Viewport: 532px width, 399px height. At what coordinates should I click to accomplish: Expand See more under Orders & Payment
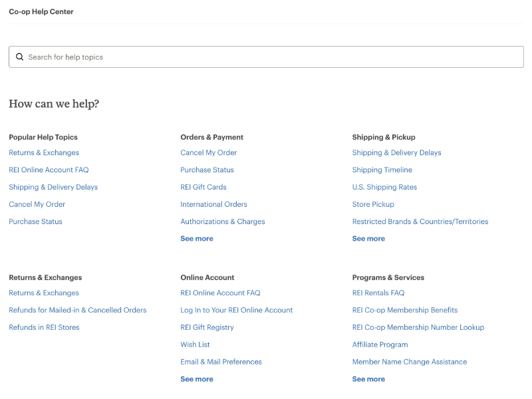point(197,239)
